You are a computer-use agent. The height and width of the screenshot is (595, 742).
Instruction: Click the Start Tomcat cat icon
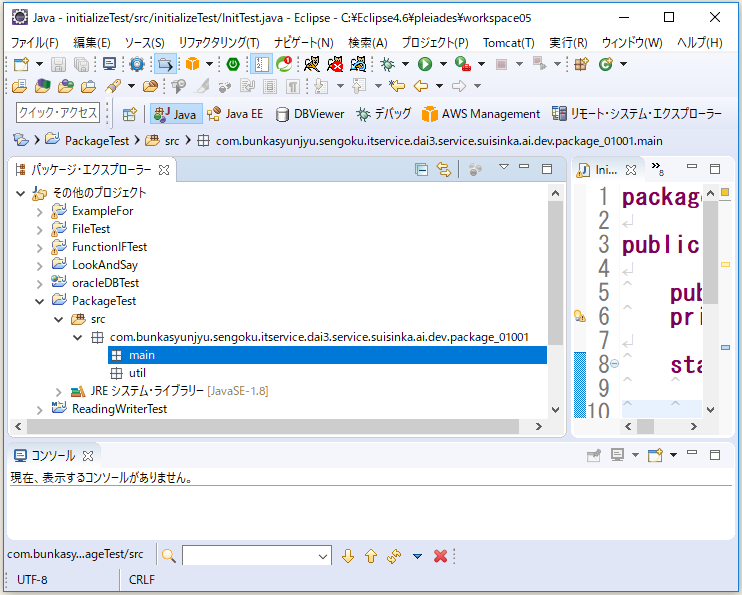click(312, 64)
